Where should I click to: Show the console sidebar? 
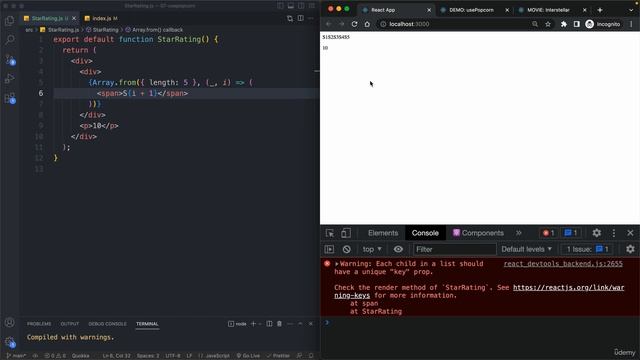[329, 249]
